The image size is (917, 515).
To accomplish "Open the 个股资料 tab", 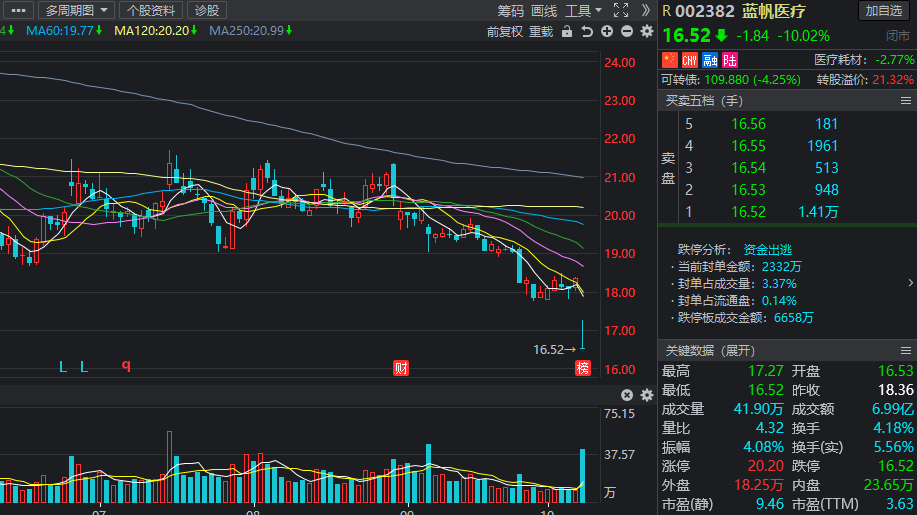I will point(151,11).
